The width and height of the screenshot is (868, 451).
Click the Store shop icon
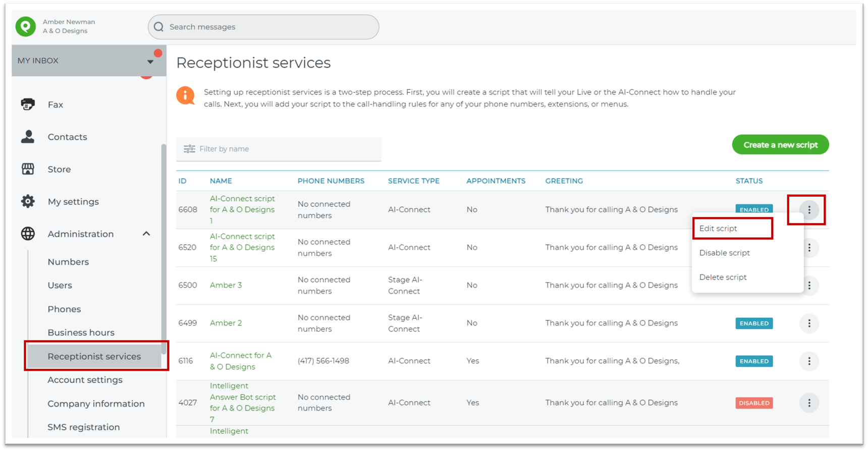coord(28,169)
